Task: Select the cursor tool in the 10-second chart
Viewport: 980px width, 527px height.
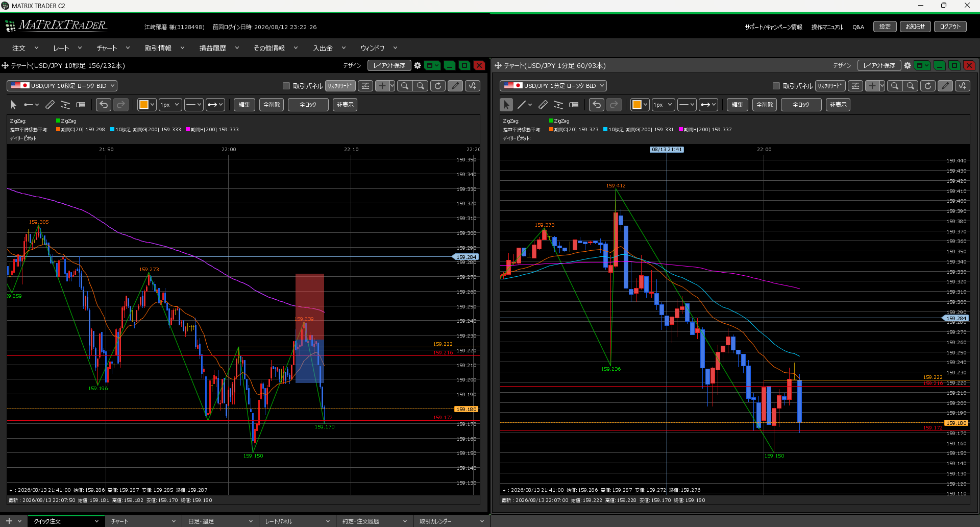Action: [x=14, y=105]
